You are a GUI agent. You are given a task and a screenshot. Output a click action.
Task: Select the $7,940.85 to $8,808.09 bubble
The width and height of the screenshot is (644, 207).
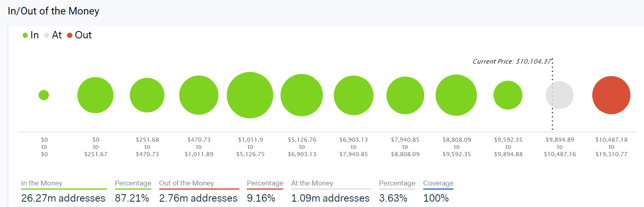405,95
